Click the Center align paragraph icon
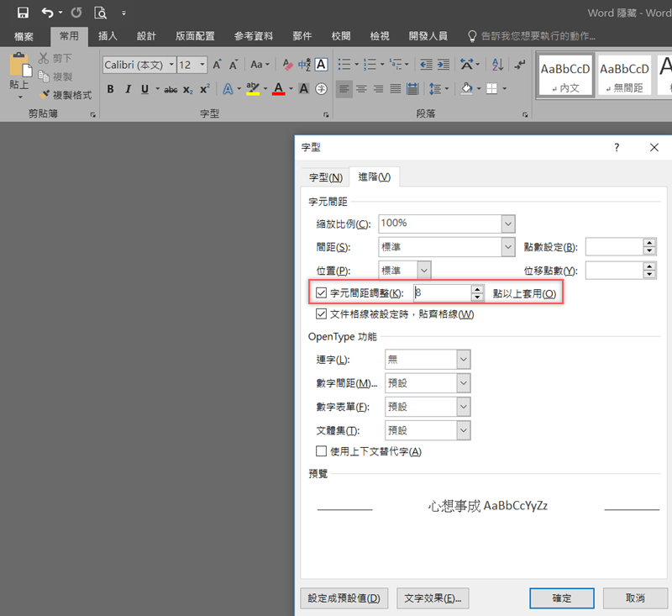672x616 pixels. tap(361, 89)
